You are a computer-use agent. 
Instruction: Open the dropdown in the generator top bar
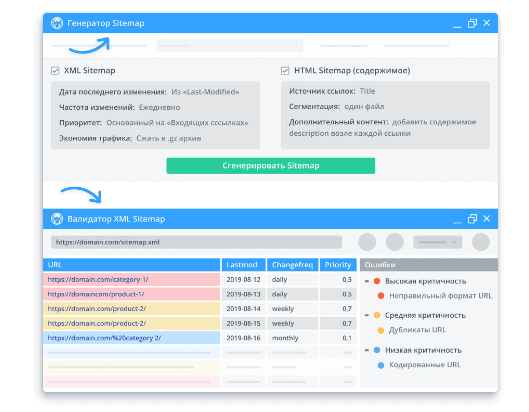click(230, 45)
